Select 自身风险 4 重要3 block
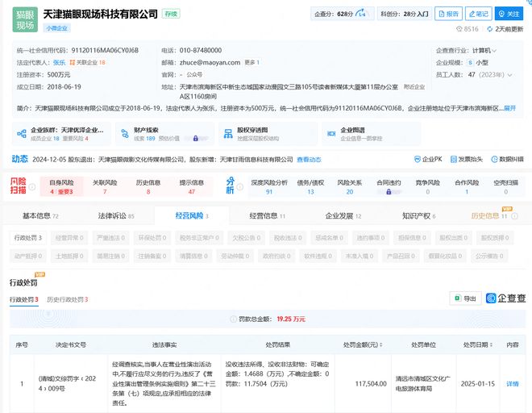 (61, 187)
